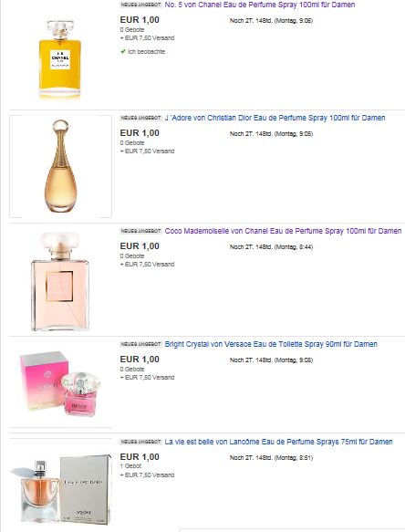Open the La vie est belle Lancôme listing title
The width and height of the screenshot is (405, 532).
278,442
